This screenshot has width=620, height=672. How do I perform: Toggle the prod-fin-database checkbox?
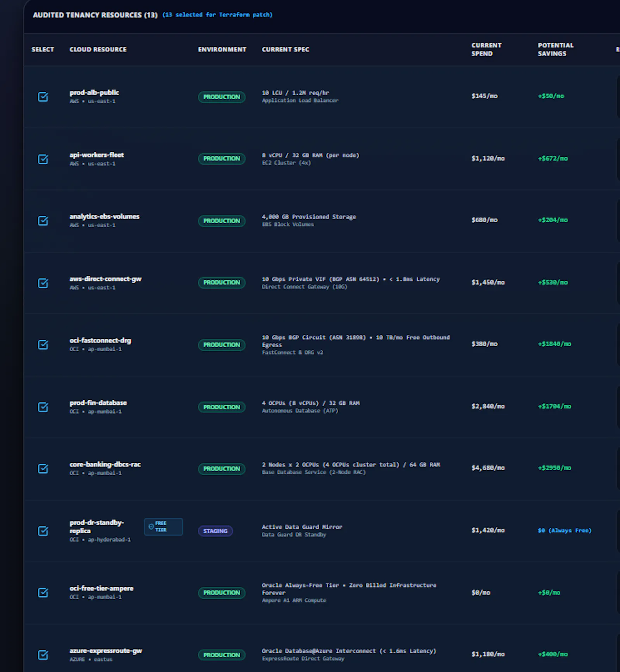tap(43, 407)
